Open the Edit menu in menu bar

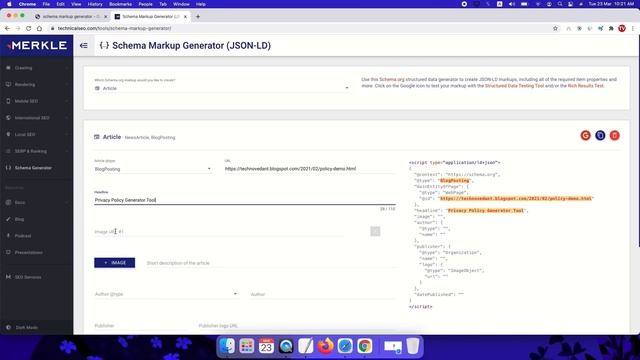click(60, 4)
